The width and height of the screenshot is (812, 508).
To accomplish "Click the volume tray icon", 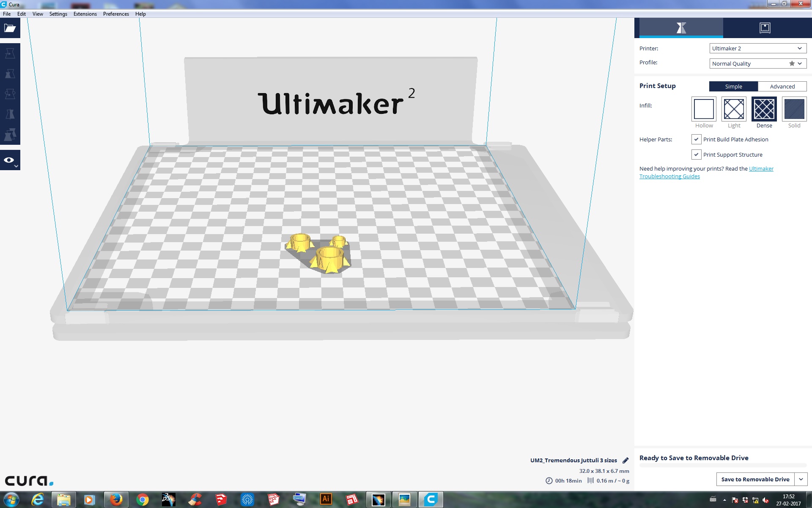I will pyautogui.click(x=765, y=500).
